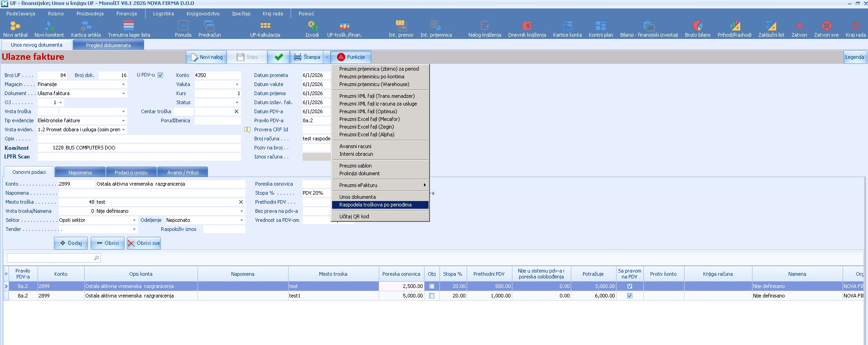This screenshot has height=345, width=868.
Task: Open Dnevnik knjiženja from the toolbar
Action: (x=527, y=29)
